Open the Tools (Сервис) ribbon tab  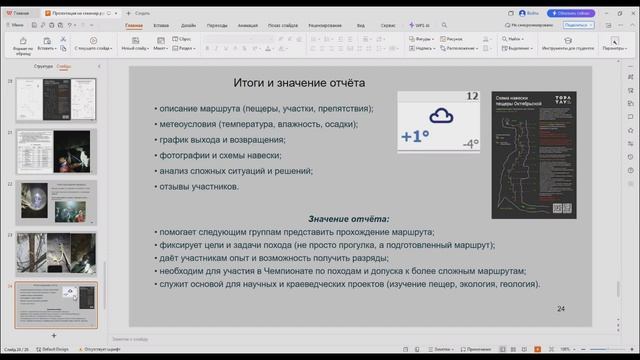point(388,25)
